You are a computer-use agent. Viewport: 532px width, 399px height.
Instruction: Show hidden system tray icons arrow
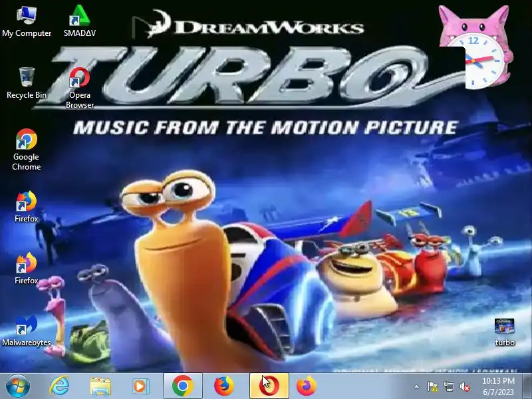point(417,386)
